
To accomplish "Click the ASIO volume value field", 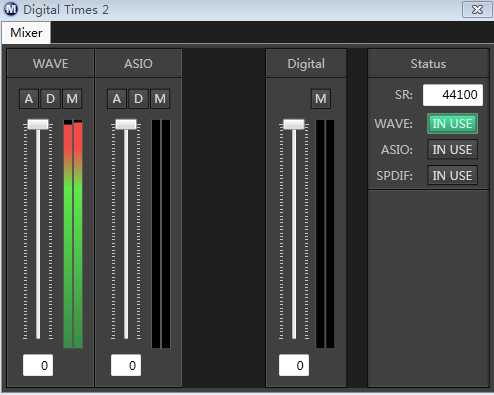I will pos(126,365).
